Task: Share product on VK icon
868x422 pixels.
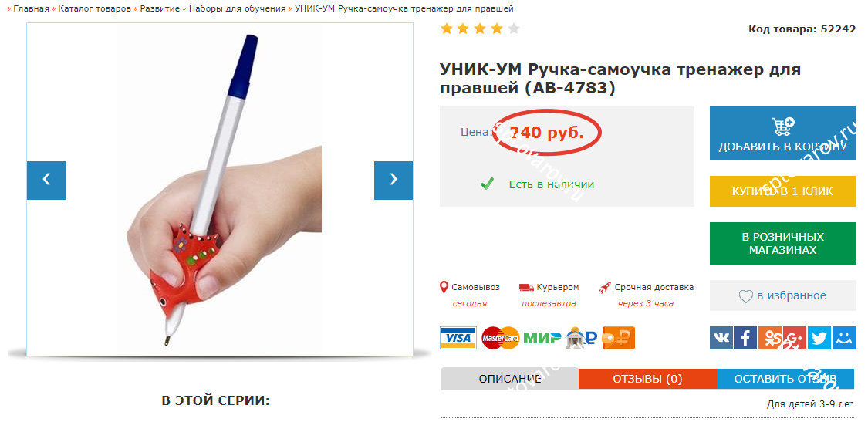Action: pos(721,338)
